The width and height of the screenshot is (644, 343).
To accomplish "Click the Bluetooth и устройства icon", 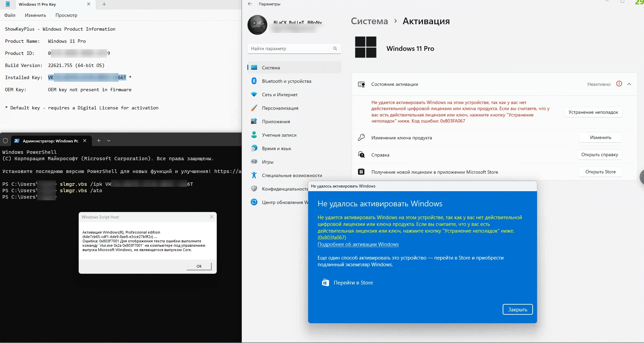I will [x=254, y=81].
